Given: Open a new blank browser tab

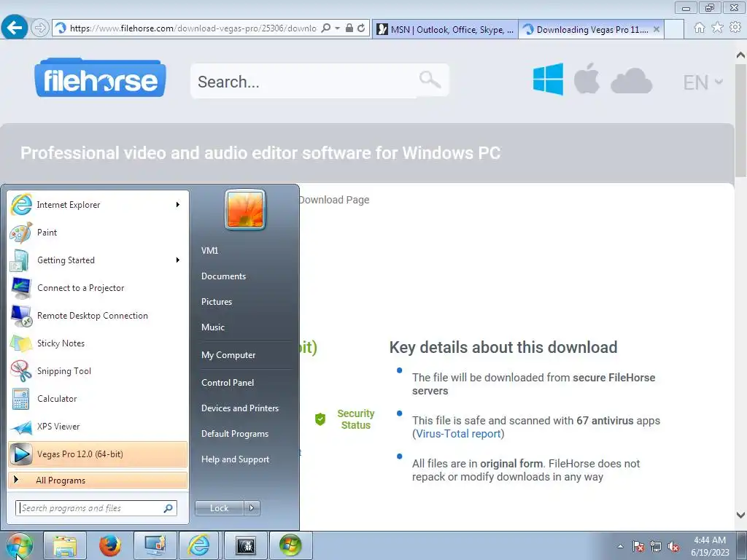Looking at the screenshot, I should [674, 29].
